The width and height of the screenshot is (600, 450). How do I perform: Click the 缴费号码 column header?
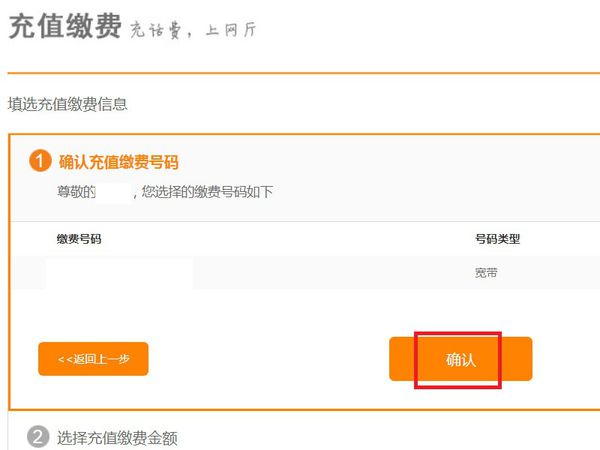click(79, 239)
